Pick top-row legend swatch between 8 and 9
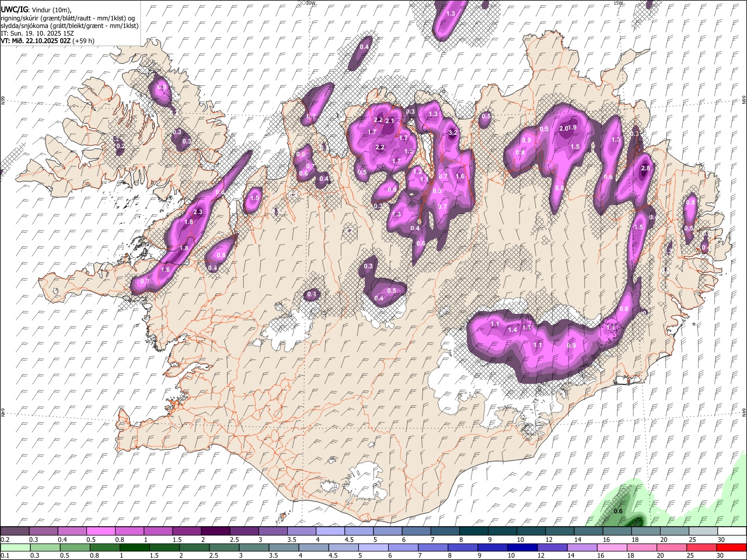Image resolution: width=747 pixels, height=560 pixels. click(474, 531)
